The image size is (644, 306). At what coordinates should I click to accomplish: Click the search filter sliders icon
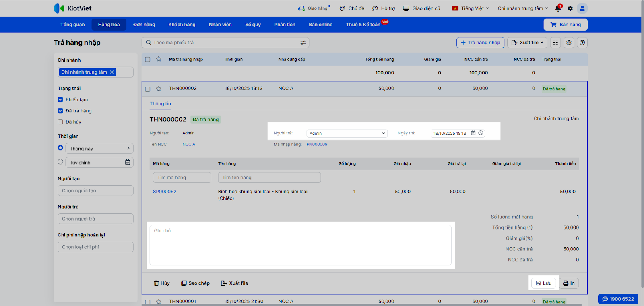303,43
